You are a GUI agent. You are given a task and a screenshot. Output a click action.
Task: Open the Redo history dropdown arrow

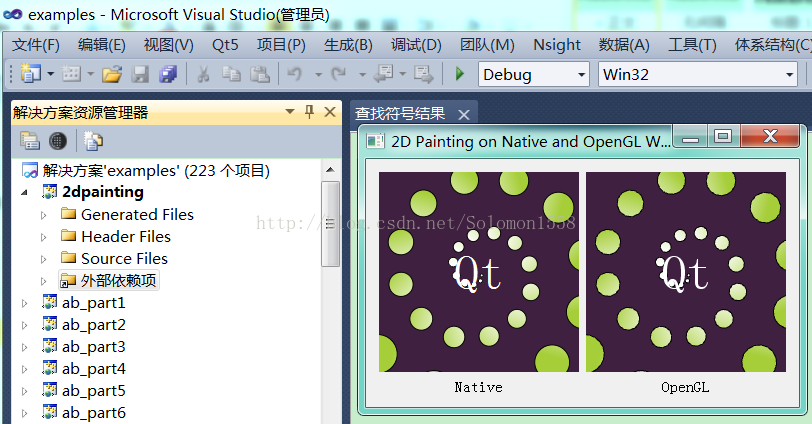tap(362, 75)
